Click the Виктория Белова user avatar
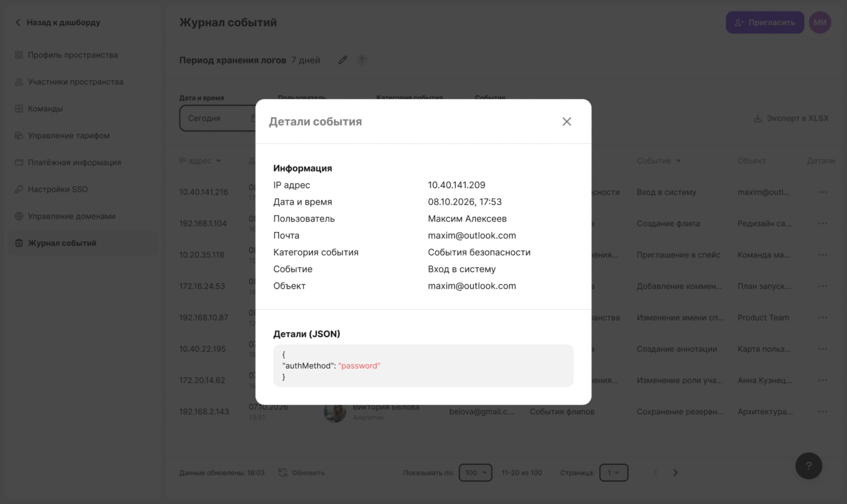The width and height of the screenshot is (847, 504). coord(335,412)
